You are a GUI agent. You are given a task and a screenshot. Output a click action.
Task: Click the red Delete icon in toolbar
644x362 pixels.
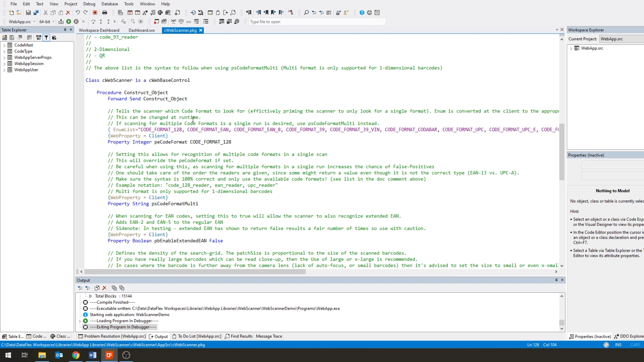tap(68, 13)
